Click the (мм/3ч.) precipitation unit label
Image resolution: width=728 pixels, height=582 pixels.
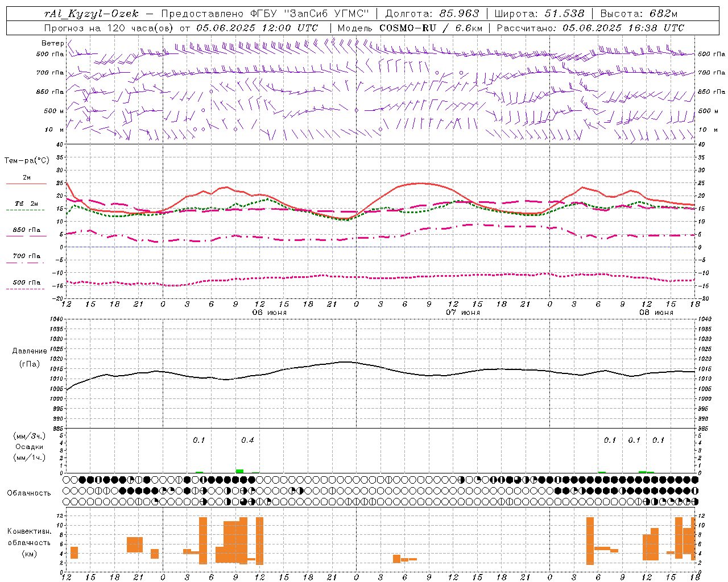click(x=30, y=436)
